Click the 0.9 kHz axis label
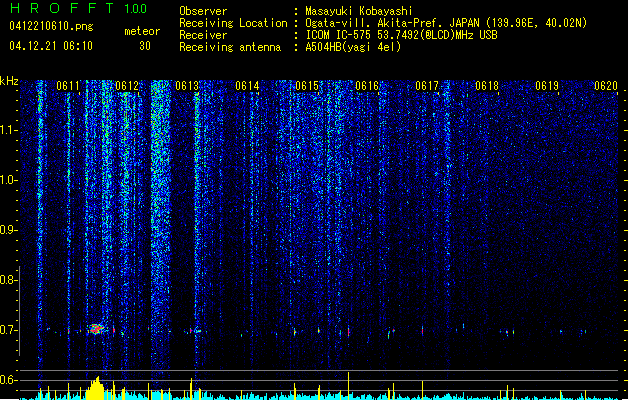 pos(8,230)
